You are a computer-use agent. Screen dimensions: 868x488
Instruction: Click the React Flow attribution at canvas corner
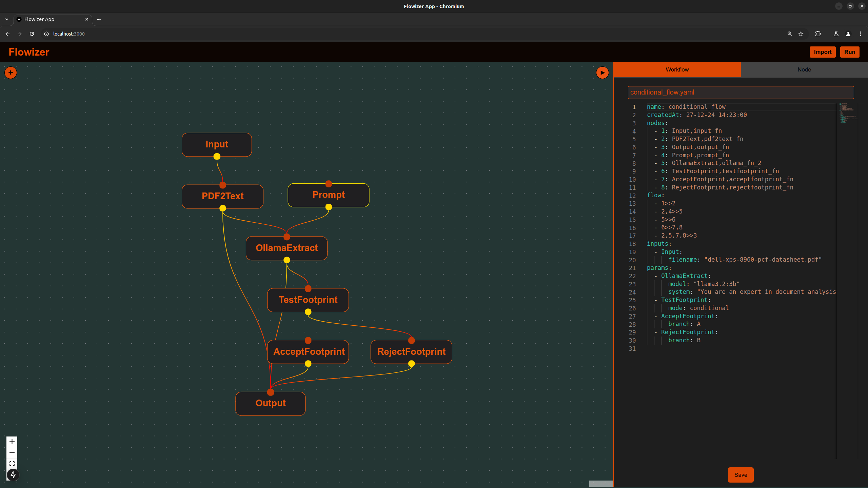point(601,483)
